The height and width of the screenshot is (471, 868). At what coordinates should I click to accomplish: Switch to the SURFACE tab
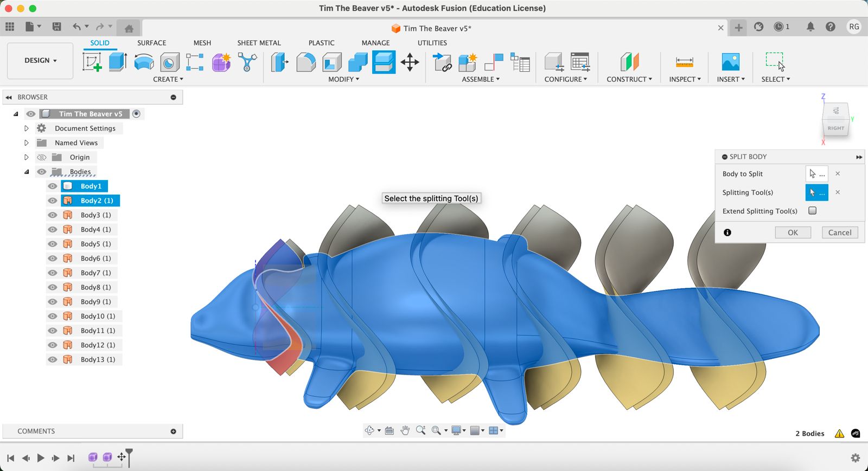(151, 43)
